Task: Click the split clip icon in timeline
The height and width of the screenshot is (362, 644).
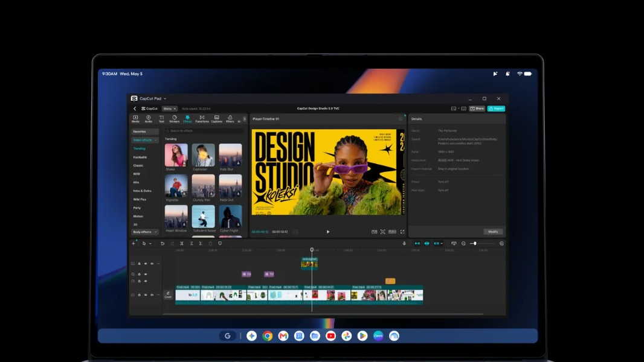Action: click(181, 244)
